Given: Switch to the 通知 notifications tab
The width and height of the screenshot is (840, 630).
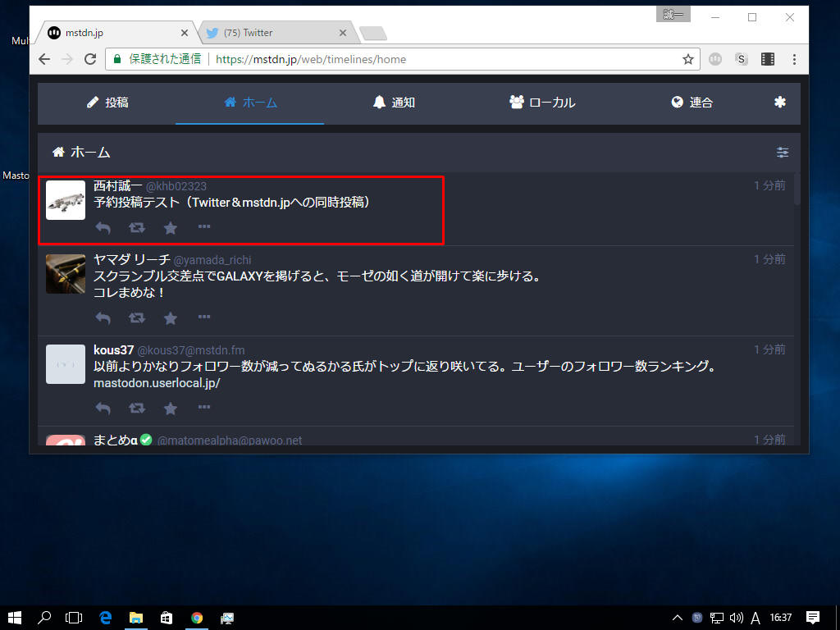Looking at the screenshot, I should click(x=394, y=103).
